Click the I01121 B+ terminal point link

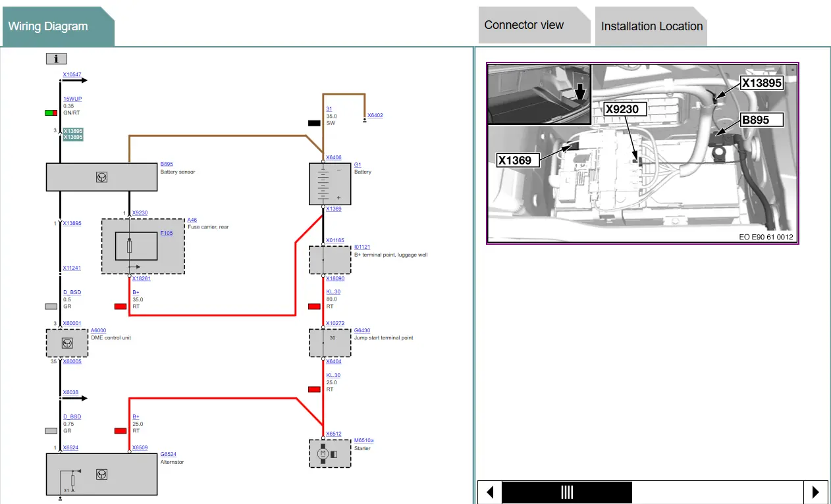[x=362, y=247]
